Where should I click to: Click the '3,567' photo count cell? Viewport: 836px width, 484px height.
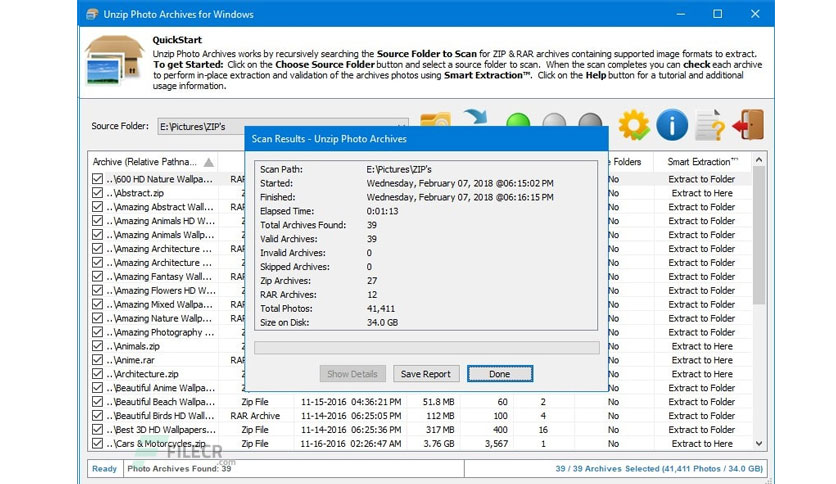[x=496, y=443]
